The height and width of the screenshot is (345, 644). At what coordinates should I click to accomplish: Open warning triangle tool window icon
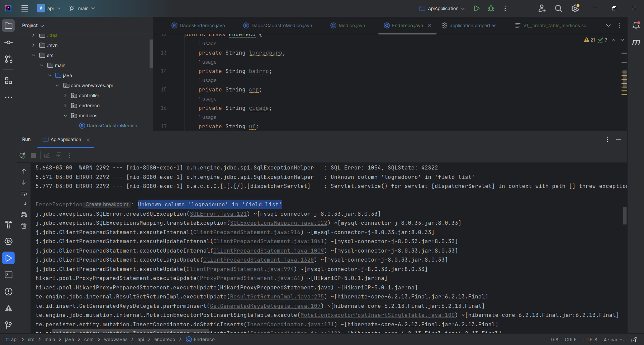8,308
